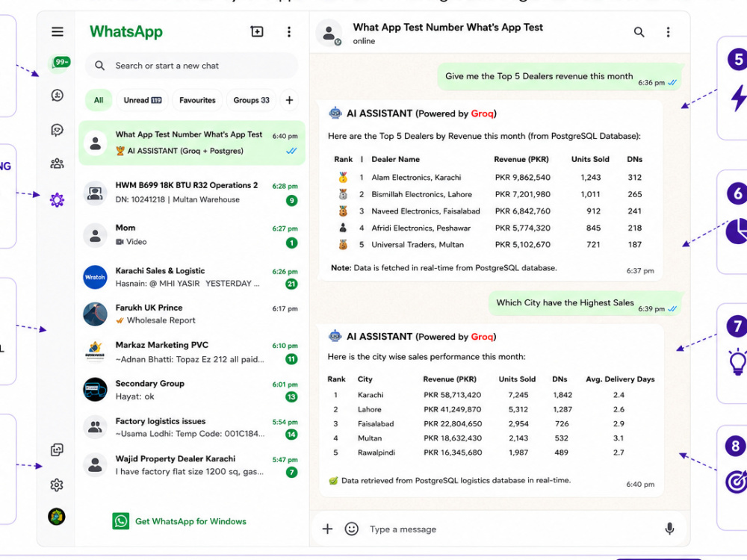Open Settings gear in the sidebar
Image resolution: width=747 pixels, height=560 pixels.
click(x=57, y=485)
